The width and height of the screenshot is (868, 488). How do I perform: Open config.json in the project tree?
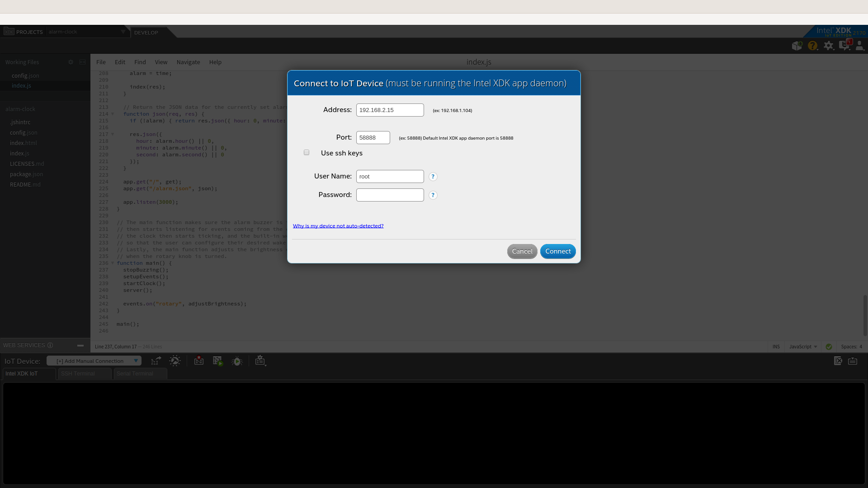(x=24, y=132)
